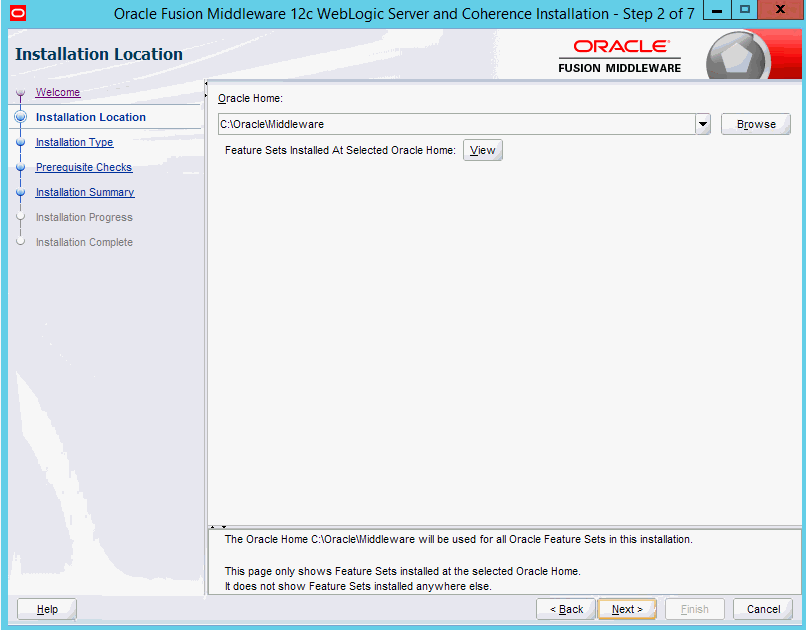Click the Help button
Viewport: 806px width, 630px height.
(47, 609)
